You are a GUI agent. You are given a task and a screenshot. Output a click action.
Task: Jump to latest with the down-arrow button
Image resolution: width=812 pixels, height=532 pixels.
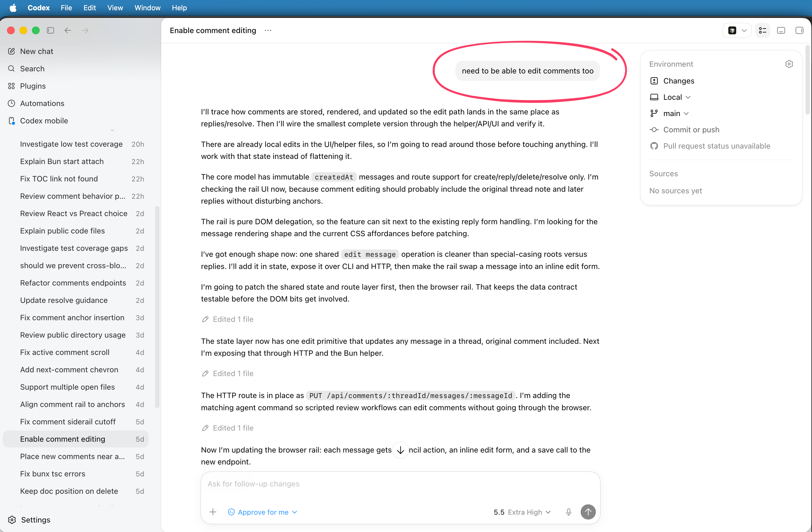[401, 450]
